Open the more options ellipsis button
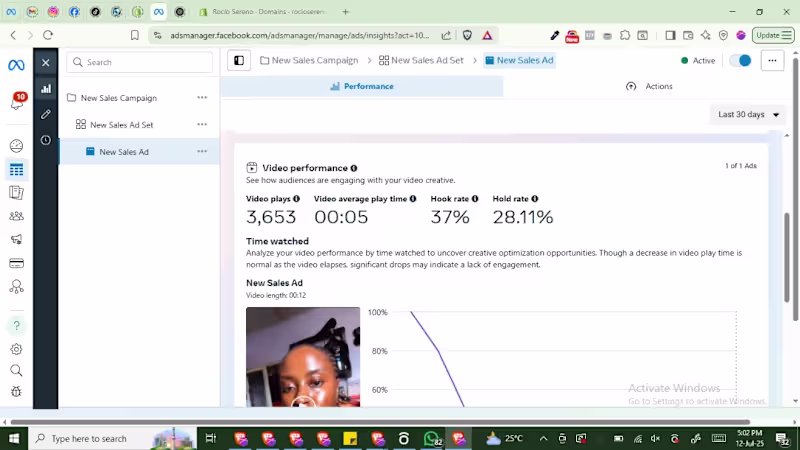 [x=772, y=60]
